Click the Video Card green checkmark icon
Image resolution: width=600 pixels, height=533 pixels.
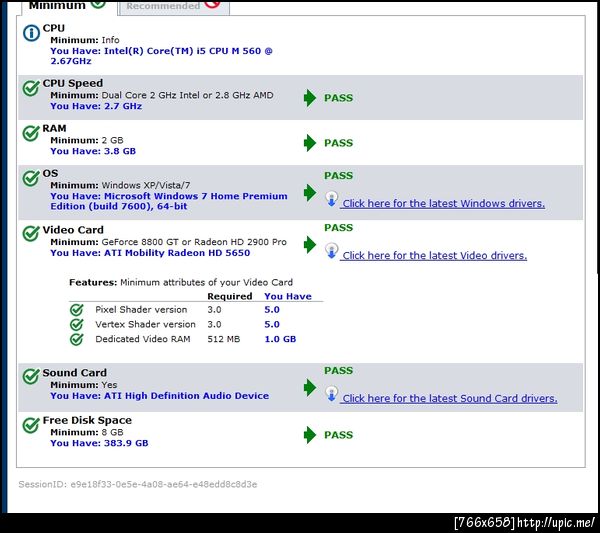pos(31,233)
